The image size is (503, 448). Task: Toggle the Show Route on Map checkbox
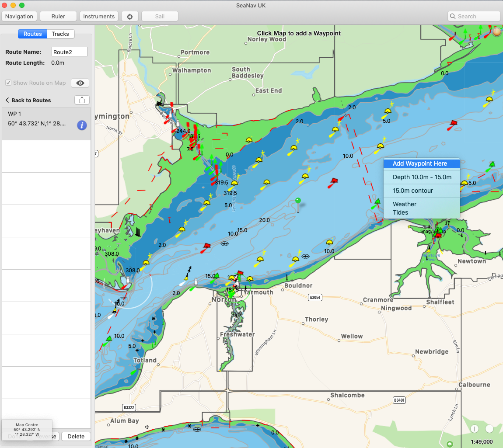pos(8,83)
